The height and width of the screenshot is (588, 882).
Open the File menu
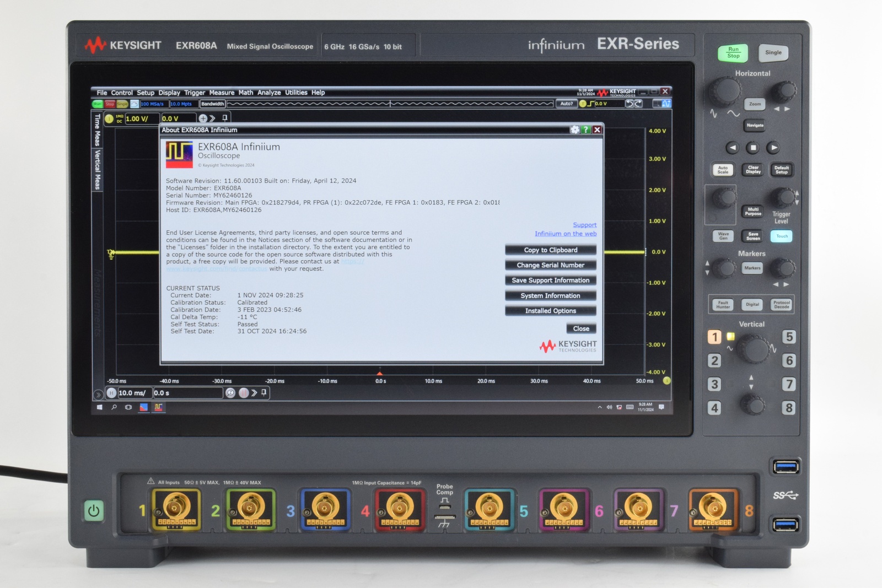pos(102,93)
